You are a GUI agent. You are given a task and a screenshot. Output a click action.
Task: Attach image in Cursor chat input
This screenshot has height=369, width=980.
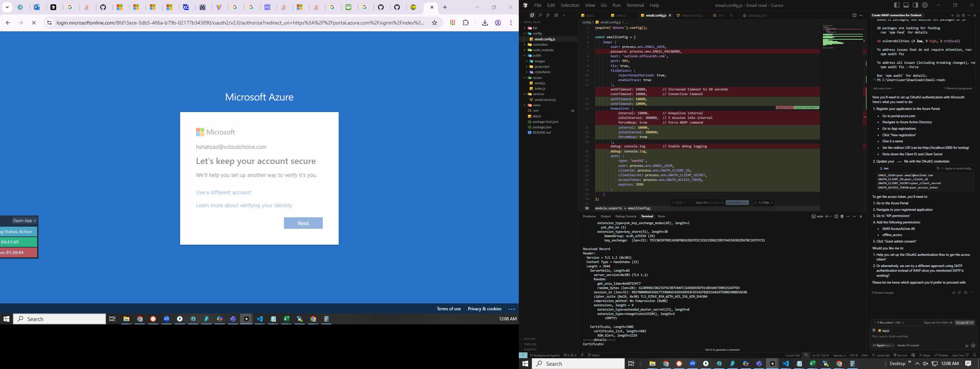tap(967, 346)
